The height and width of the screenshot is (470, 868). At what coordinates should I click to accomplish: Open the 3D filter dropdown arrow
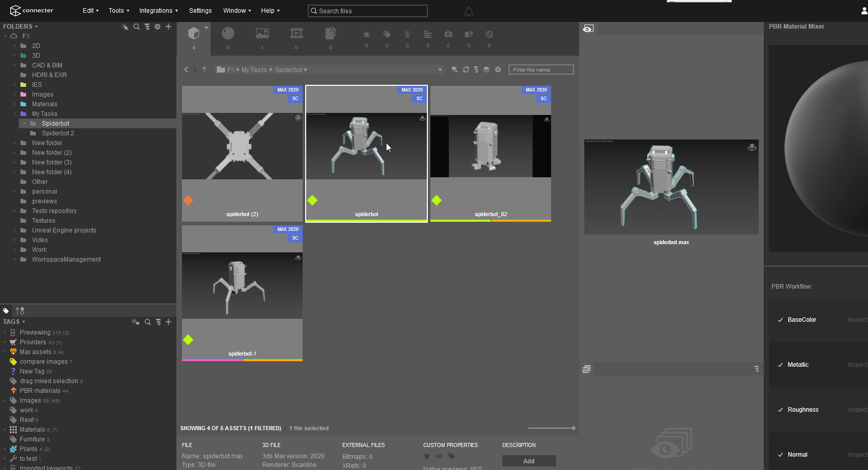[207, 27]
